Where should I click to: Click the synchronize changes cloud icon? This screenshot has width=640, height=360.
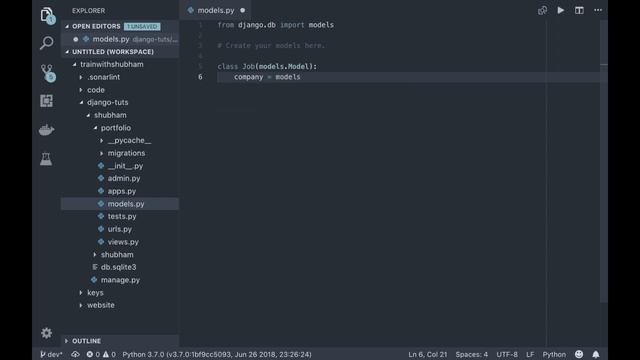(76, 354)
